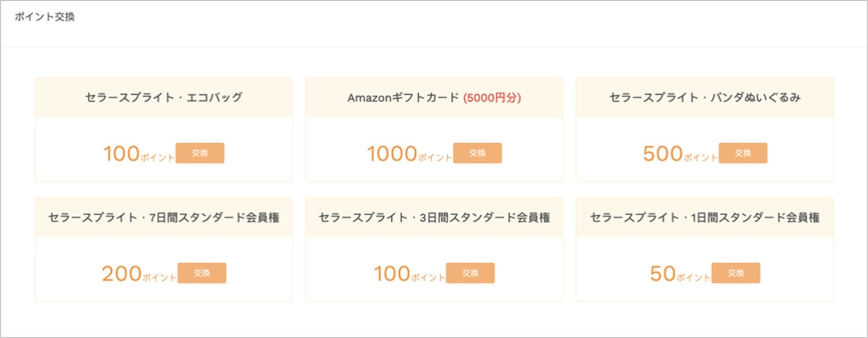Click the 3日間スタンダード会員権 card title
This screenshot has width=868, height=338.
[x=434, y=217]
